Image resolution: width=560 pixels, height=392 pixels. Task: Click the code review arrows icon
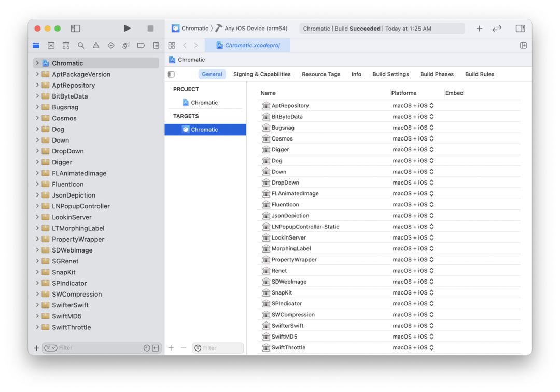[x=497, y=28]
